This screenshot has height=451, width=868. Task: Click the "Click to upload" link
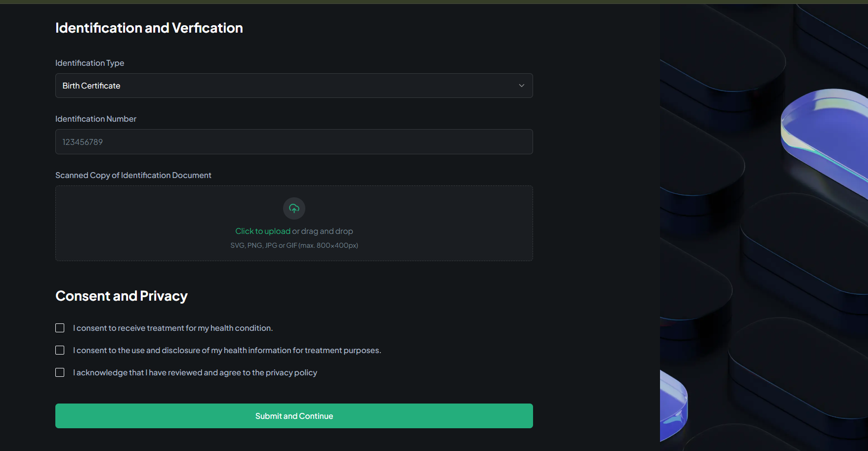point(263,231)
